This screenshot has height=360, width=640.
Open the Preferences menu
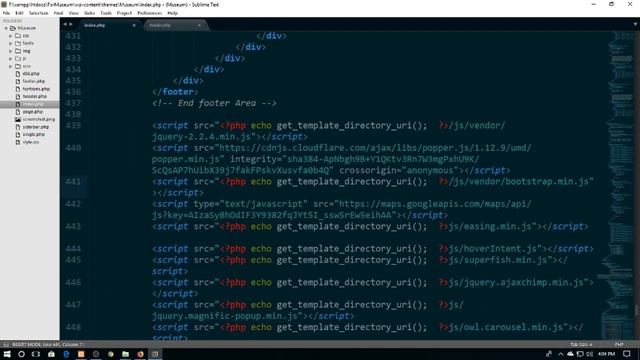pyautogui.click(x=149, y=13)
